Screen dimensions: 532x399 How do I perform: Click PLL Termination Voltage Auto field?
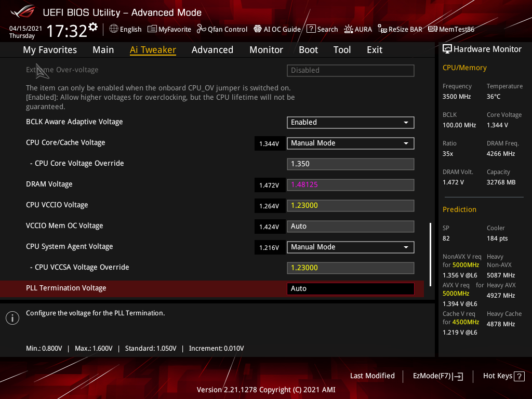tap(351, 289)
